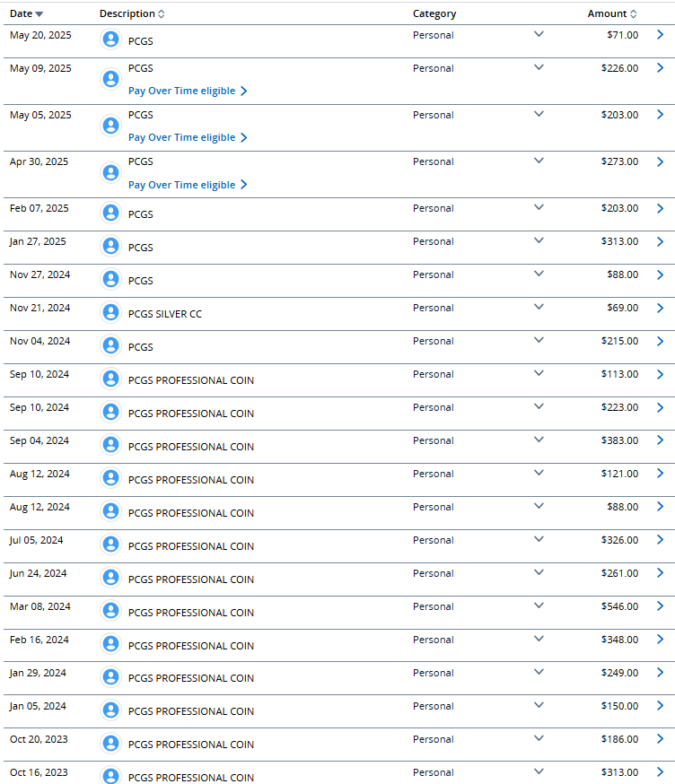Sort by the Description column header
Screen dimensions: 675x784
click(x=132, y=13)
